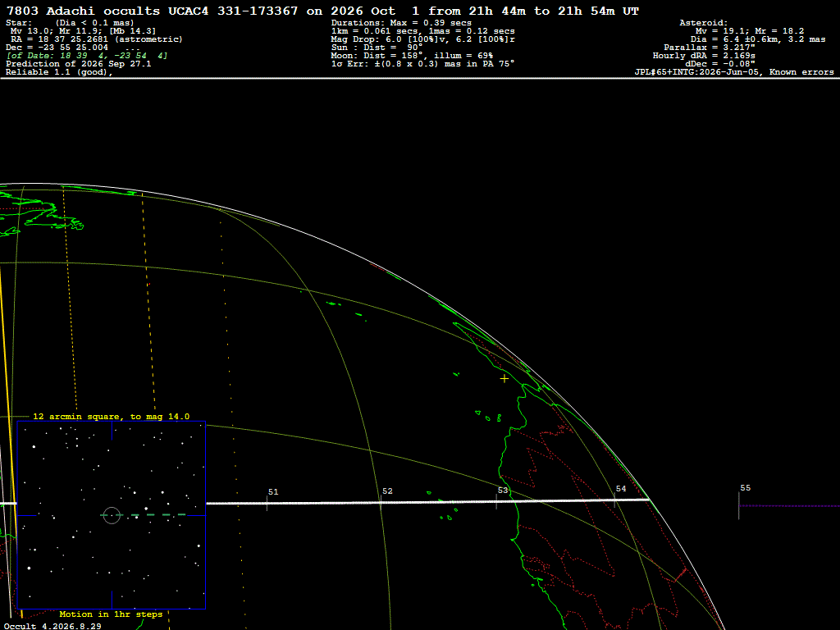Click the 'Reliable 1.1 (good)' text
The height and width of the screenshot is (630, 840).
[59, 72]
